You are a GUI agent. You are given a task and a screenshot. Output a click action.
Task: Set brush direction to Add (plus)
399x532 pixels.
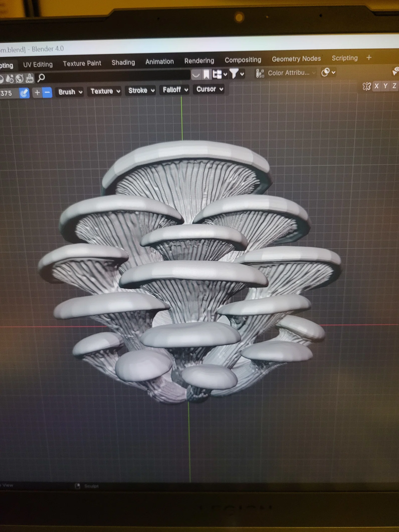(37, 93)
